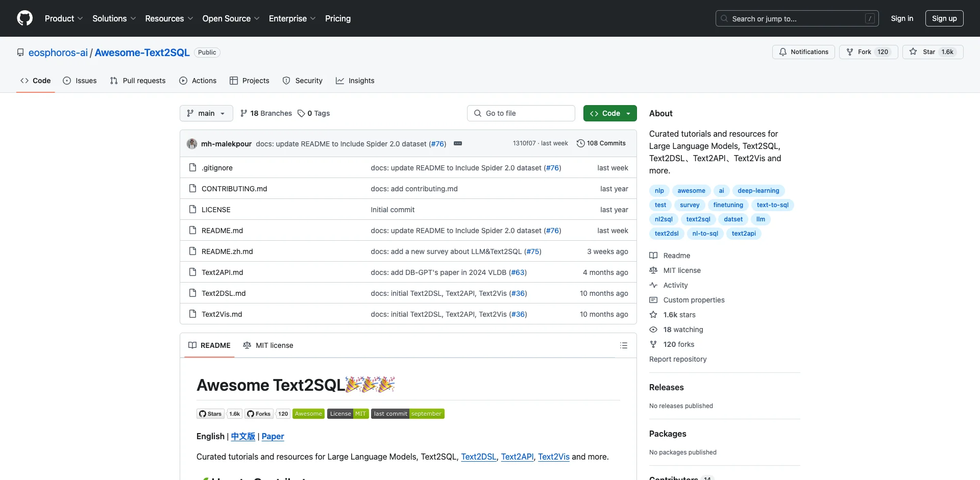
Task: Switch to the Projects tab
Action: point(250,81)
